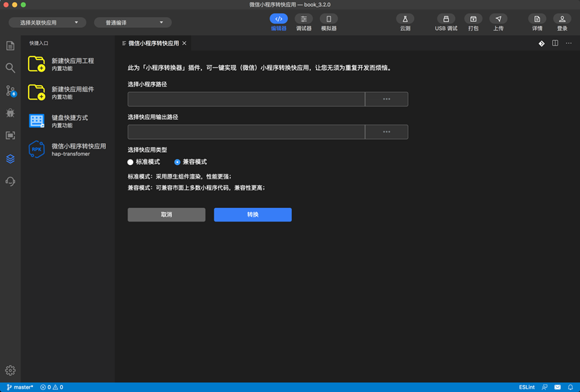
Task: Click the 云测 cloud test flask icon
Action: tap(405, 19)
